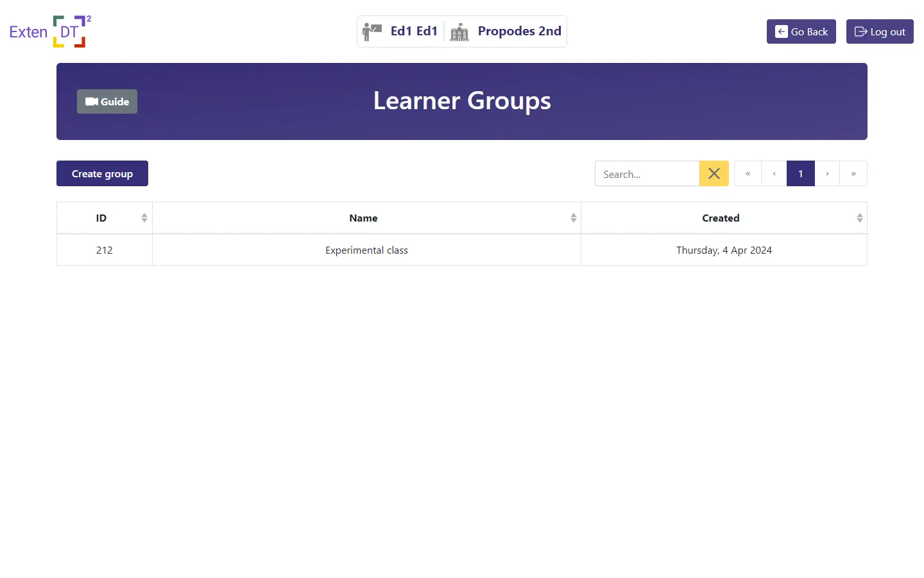Screen dimensions: 924x578
Task: Toggle sorting on the Name column
Action: point(573,218)
